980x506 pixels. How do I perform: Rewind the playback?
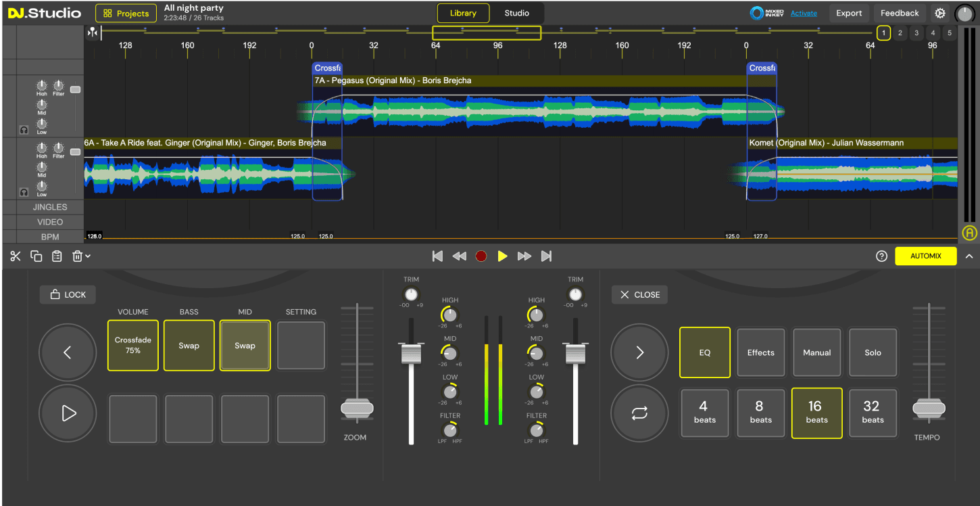[459, 256]
